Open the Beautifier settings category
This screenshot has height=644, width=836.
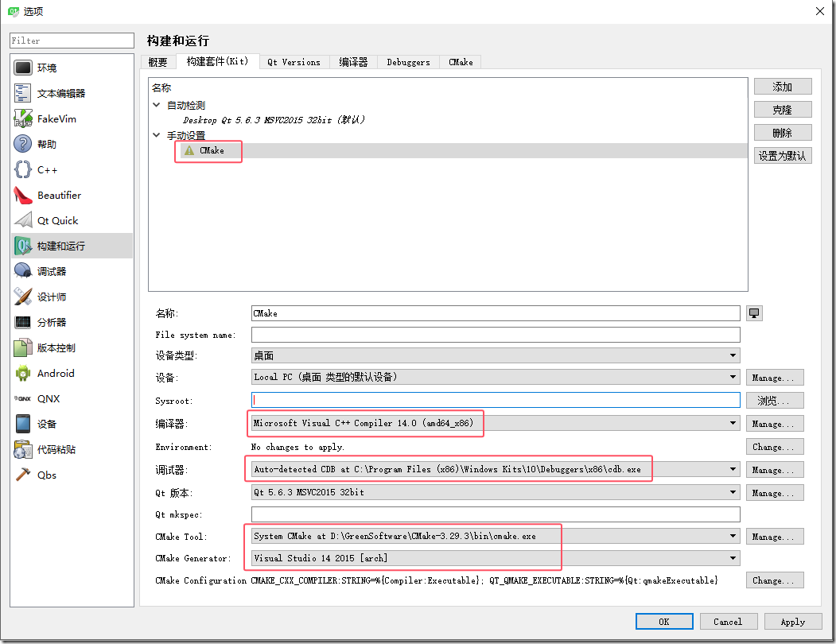coord(72,195)
